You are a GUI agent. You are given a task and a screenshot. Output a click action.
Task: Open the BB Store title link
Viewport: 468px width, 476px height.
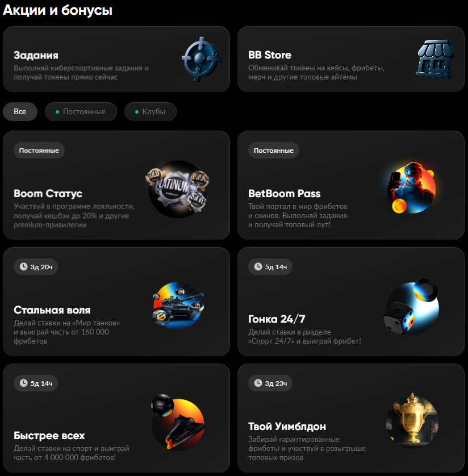tap(270, 55)
